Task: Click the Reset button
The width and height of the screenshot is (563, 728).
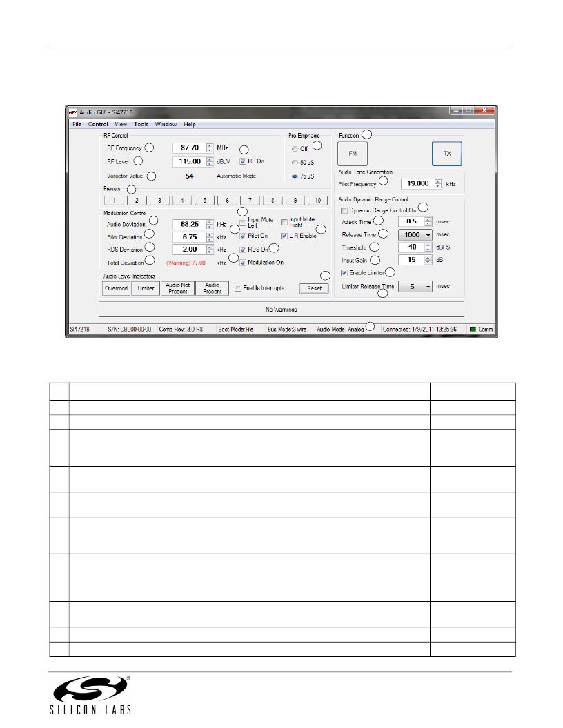Action: click(x=314, y=288)
